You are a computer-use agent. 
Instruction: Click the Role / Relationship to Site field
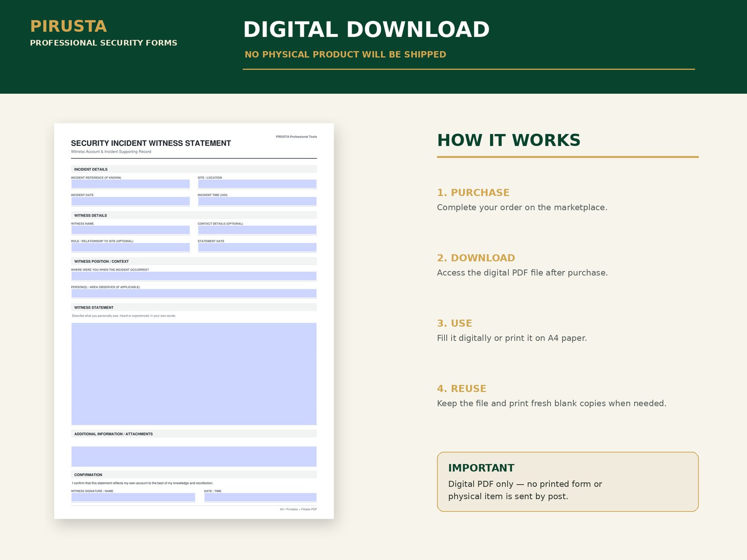tap(130, 247)
